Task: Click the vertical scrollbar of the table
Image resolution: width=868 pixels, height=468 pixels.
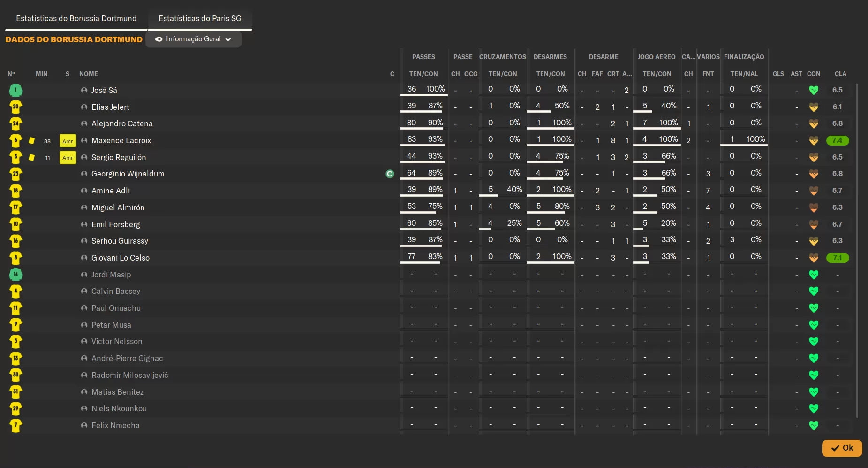Action: (857, 251)
